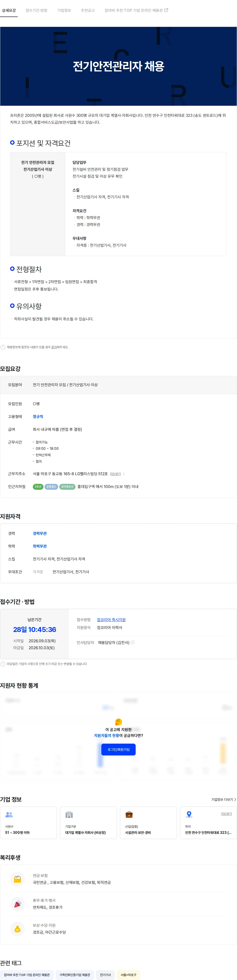Click the 휴무·휴가·행사 party icon
Screen dimensions: 237x980
(x=18, y=904)
